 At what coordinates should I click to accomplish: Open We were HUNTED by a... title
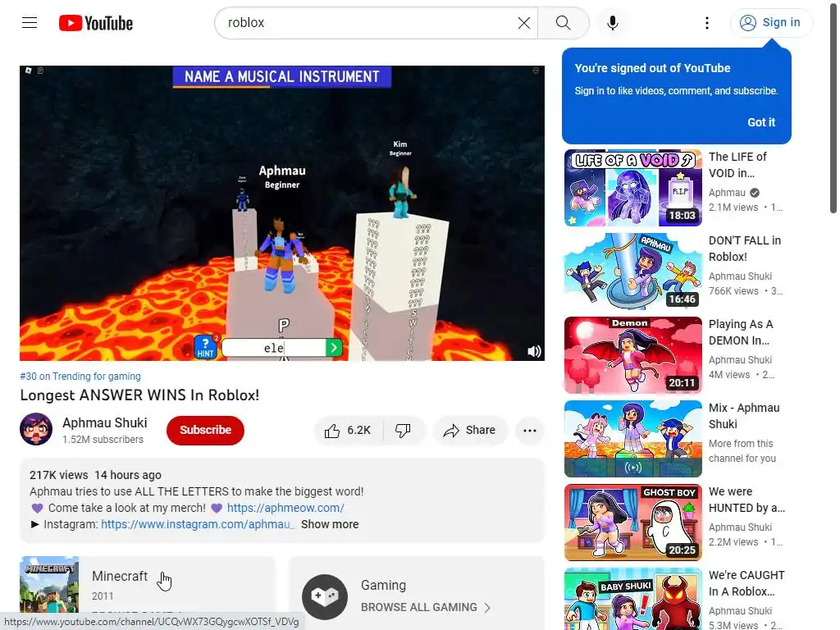(746, 500)
